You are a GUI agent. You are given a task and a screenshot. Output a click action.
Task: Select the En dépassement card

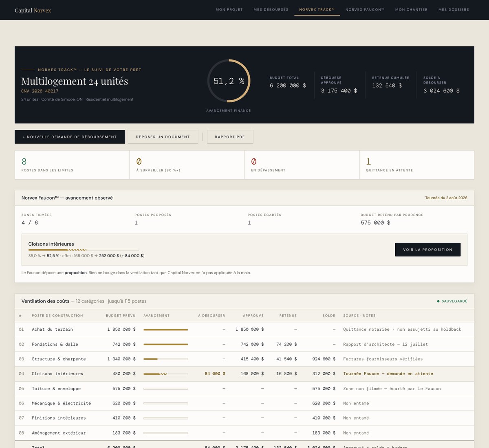click(x=302, y=165)
